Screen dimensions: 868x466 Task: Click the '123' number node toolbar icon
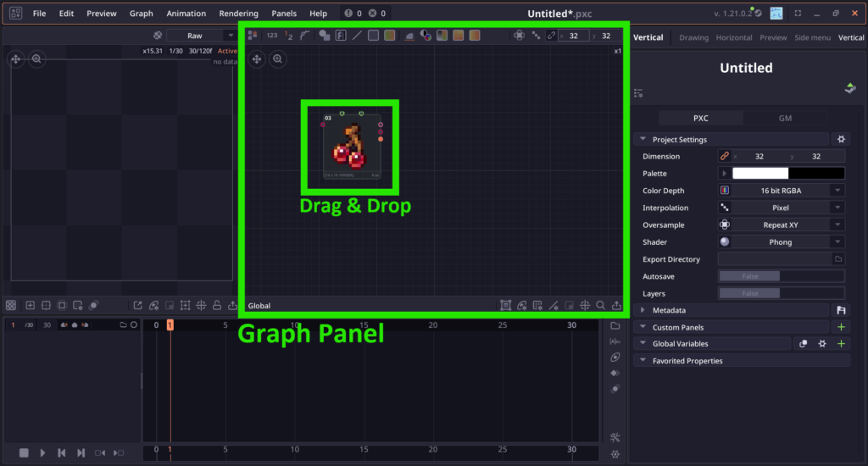(x=272, y=36)
